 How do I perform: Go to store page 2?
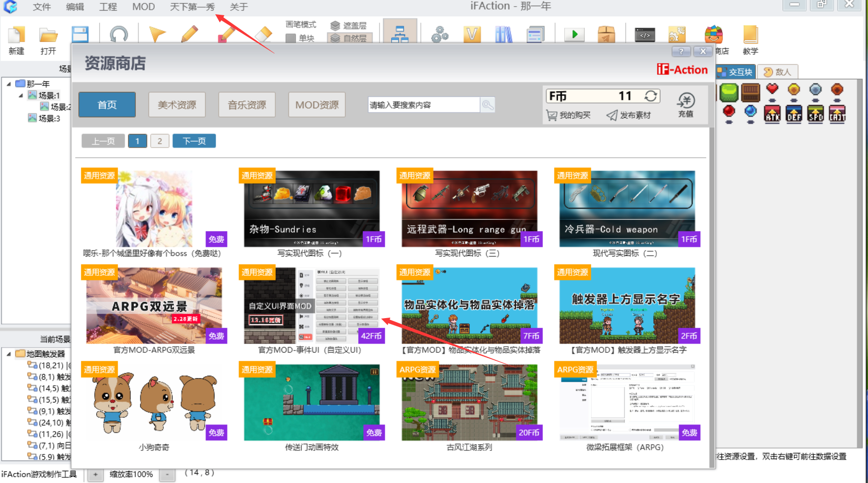(x=160, y=141)
